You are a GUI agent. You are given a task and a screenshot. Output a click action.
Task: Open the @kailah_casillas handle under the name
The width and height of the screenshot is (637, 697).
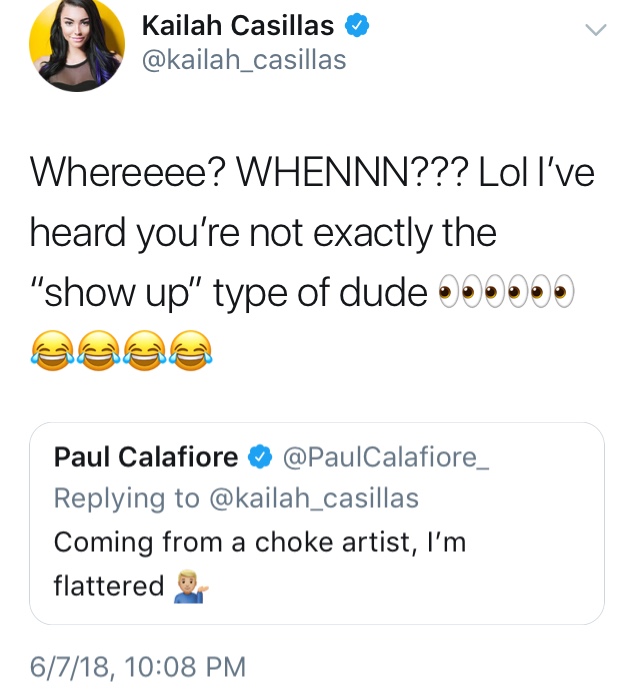coord(244,60)
